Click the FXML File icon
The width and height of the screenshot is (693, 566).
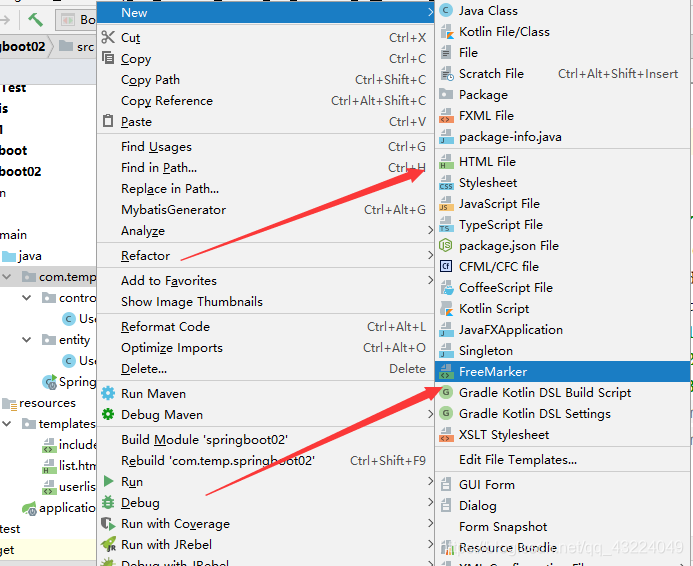click(x=446, y=116)
